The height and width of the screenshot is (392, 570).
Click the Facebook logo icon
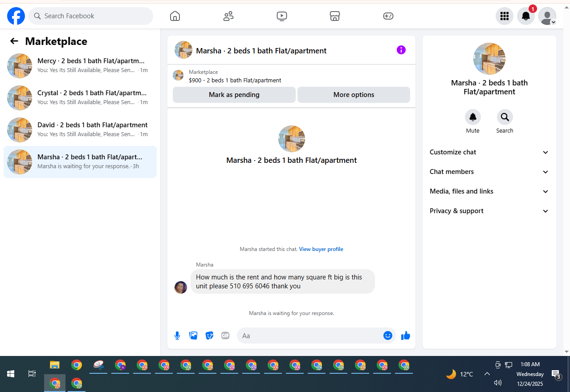point(16,16)
